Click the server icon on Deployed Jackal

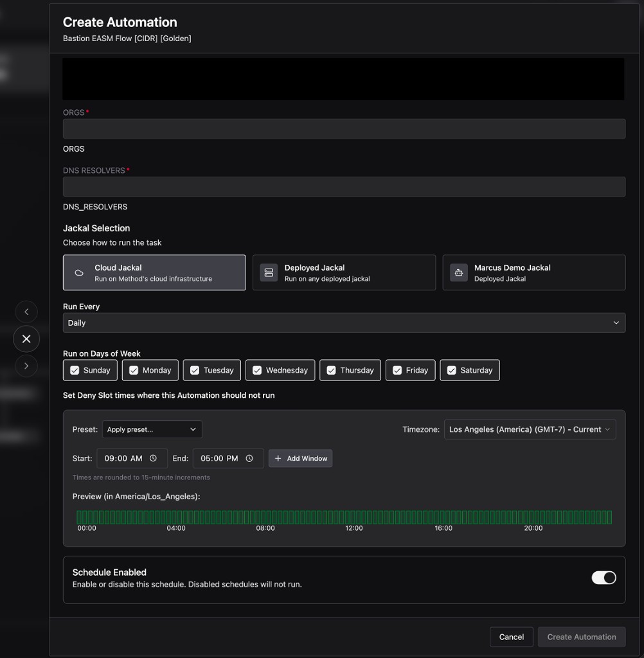pyautogui.click(x=269, y=272)
